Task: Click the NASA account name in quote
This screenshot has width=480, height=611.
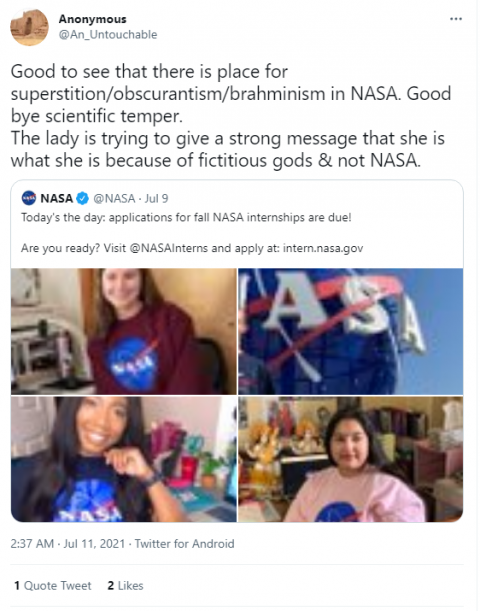Action: point(56,198)
